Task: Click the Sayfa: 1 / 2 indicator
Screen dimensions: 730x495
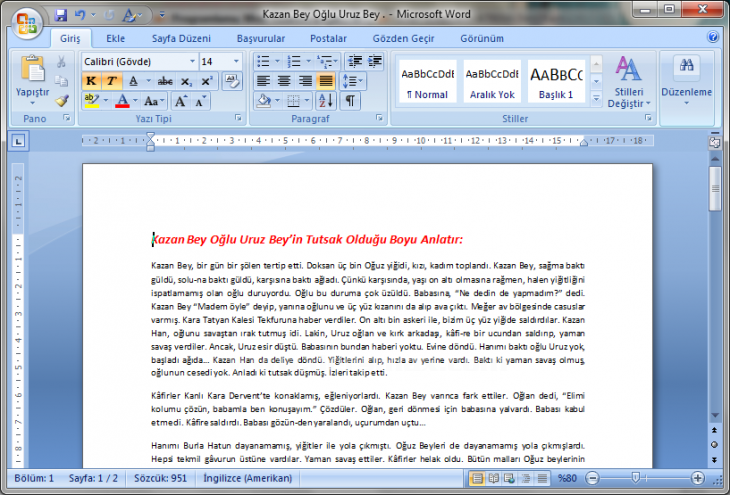Action: point(93,478)
